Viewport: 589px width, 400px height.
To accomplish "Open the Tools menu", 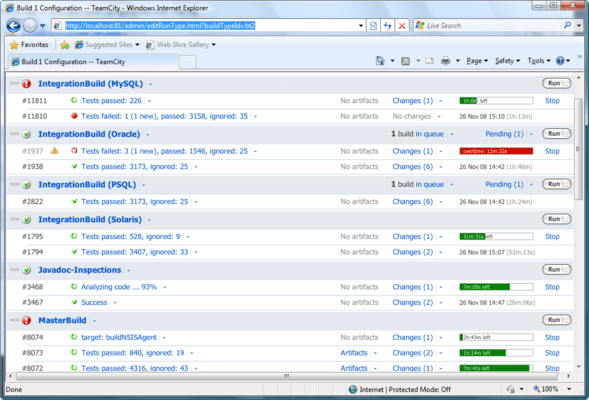I will 538,61.
